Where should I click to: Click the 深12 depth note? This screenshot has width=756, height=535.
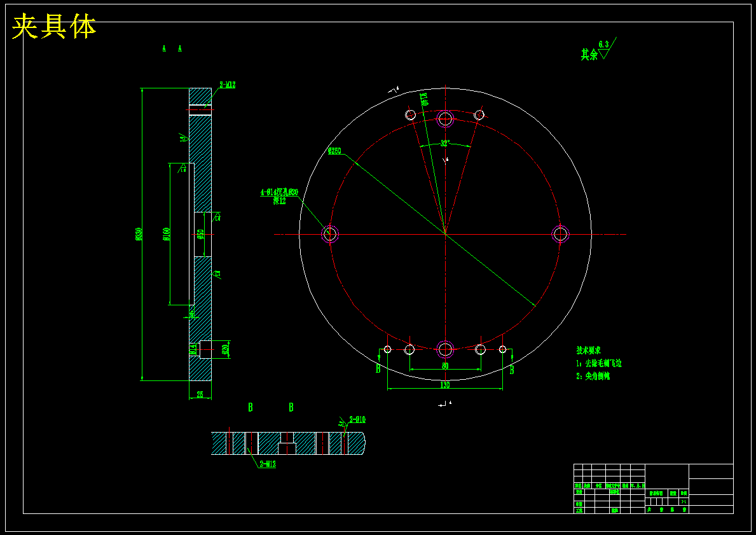pyautogui.click(x=280, y=201)
